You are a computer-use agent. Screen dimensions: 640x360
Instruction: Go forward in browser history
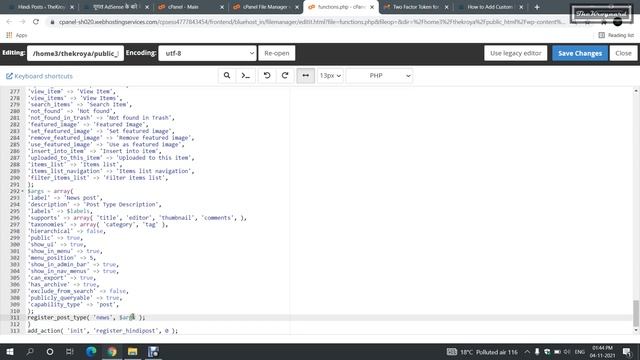pos(22,22)
